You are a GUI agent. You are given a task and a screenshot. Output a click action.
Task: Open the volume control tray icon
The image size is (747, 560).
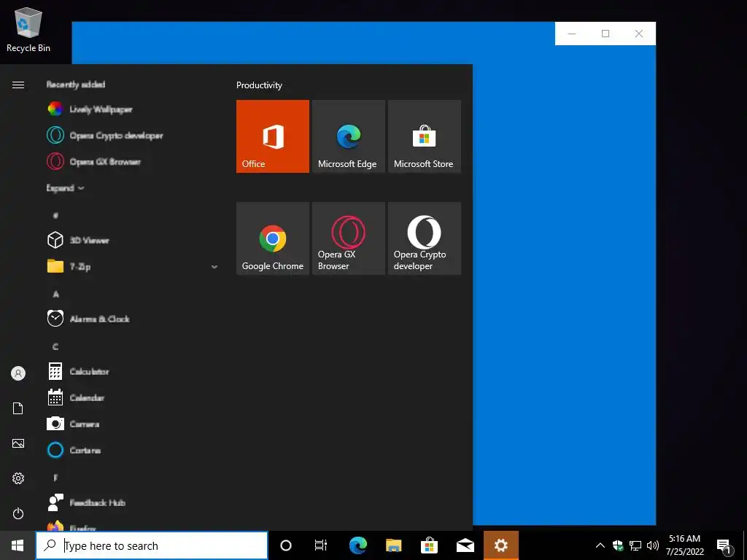coord(652,545)
